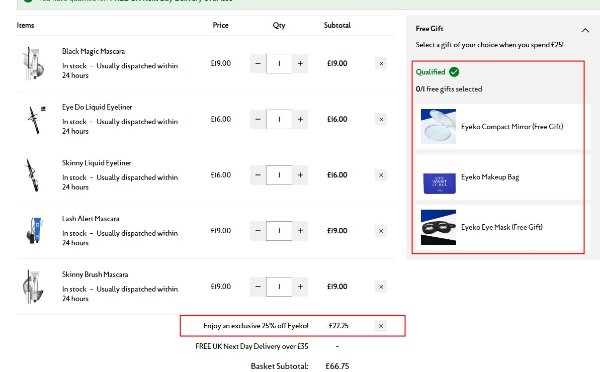Remove Lash Alert Mascara from basket
The width and height of the screenshot is (600, 372).
(x=381, y=231)
